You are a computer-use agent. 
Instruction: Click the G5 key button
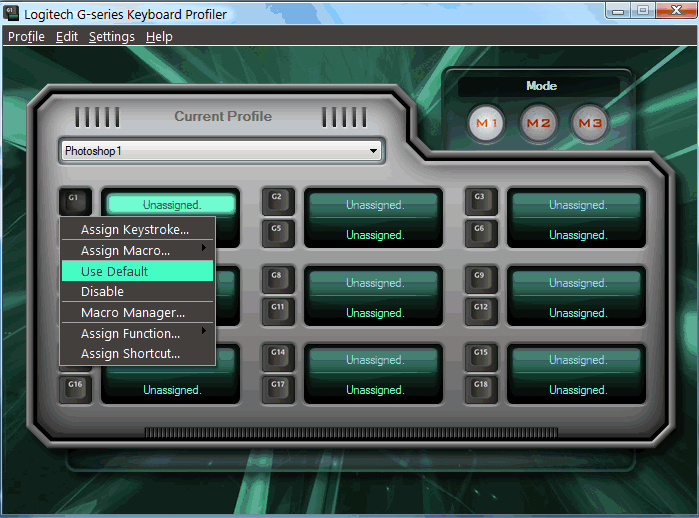point(278,233)
